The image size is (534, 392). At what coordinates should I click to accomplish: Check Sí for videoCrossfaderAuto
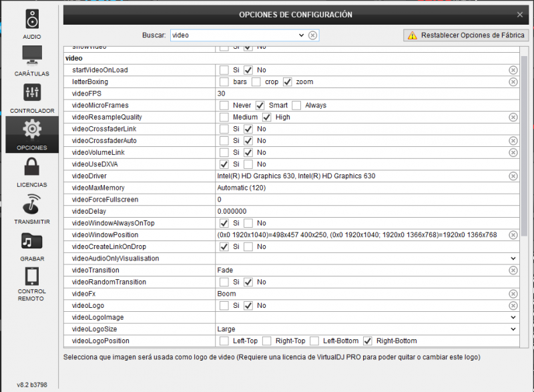click(x=224, y=141)
